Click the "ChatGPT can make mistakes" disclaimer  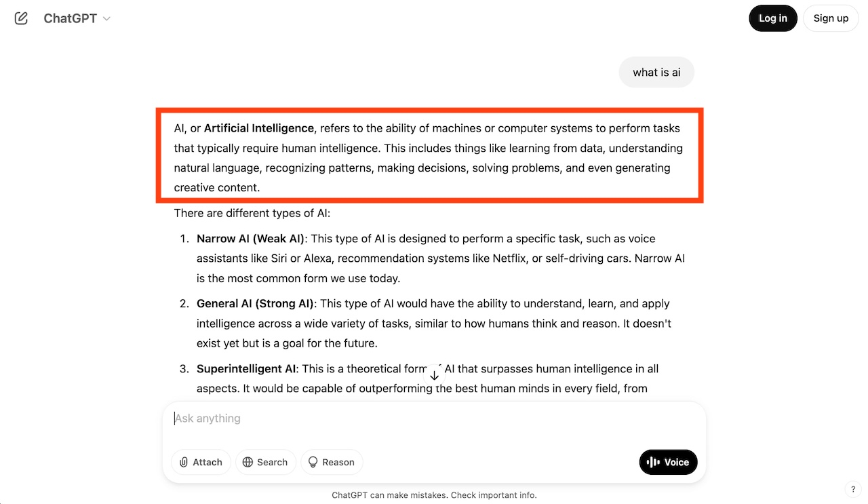(x=434, y=495)
